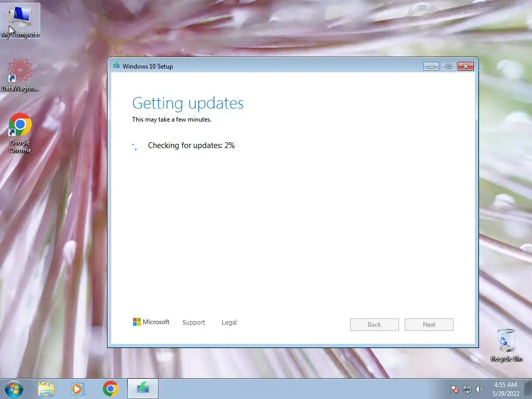Select the Google Chrome desktop shortcut
This screenshot has height=399, width=532.
pyautogui.click(x=20, y=133)
